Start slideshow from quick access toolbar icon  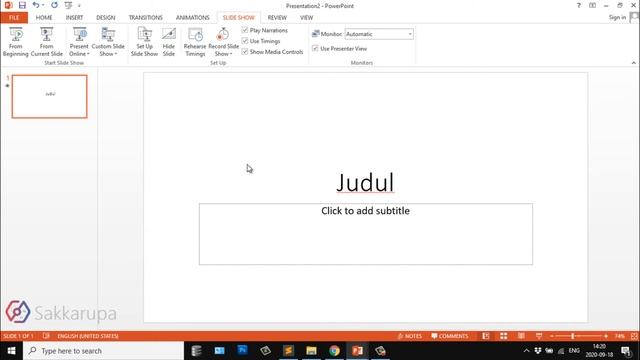68,5
